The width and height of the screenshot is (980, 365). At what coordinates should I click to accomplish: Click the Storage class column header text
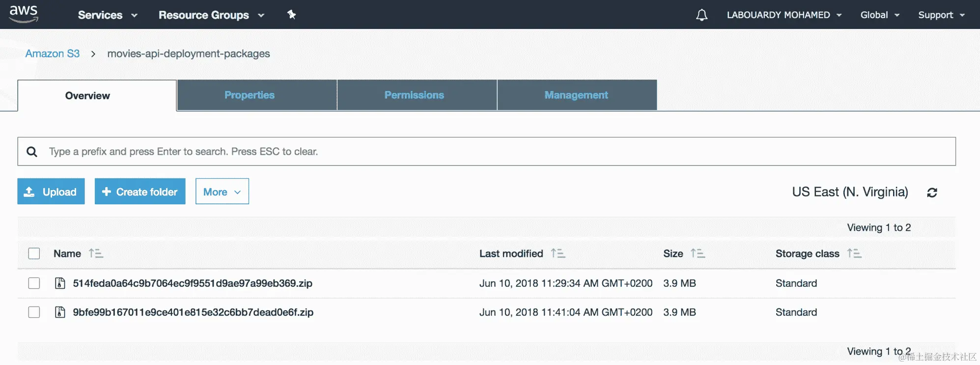tap(808, 253)
